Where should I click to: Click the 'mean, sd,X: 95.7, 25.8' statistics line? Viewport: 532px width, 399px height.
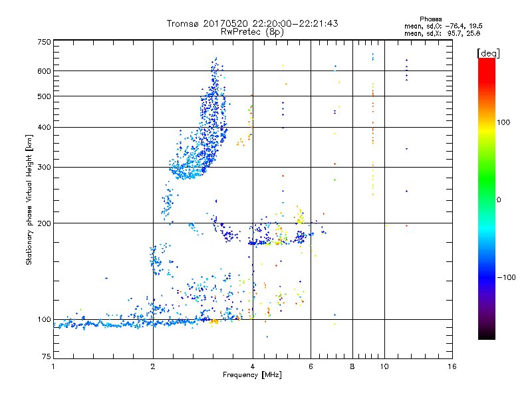tap(442, 34)
